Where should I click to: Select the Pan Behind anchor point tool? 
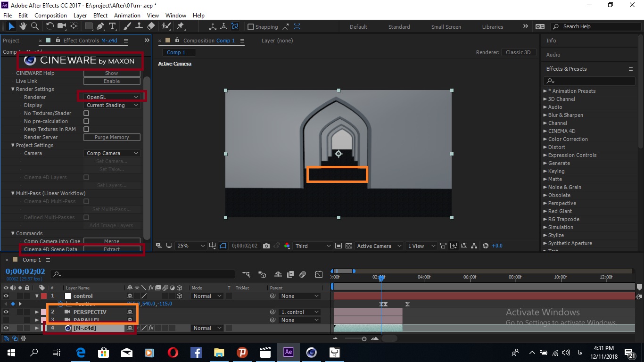tap(74, 26)
